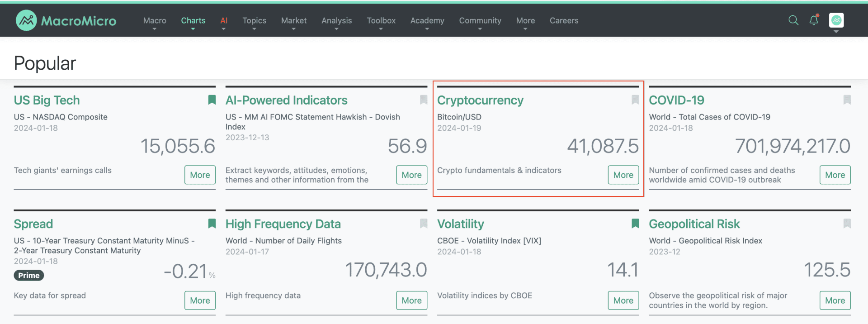Expand the AI menu arrow
Image resolution: width=868 pixels, height=324 pixels.
click(x=223, y=29)
